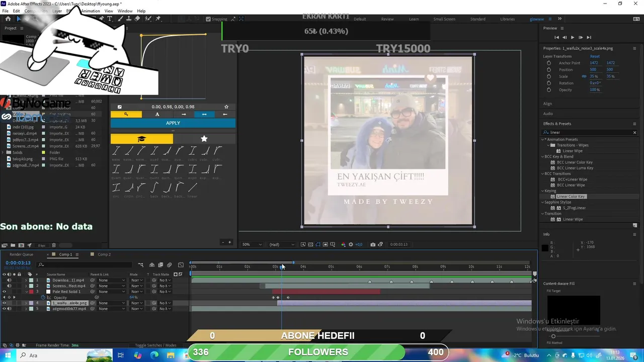The image size is (644, 362).
Task: Enable the Snapping checkbox
Action: click(208, 19)
